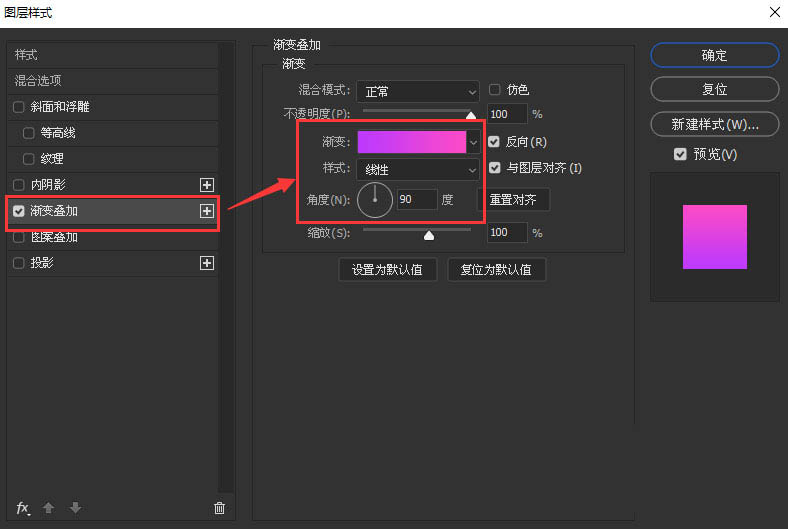
Task: Click the 复位 button
Action: click(715, 89)
